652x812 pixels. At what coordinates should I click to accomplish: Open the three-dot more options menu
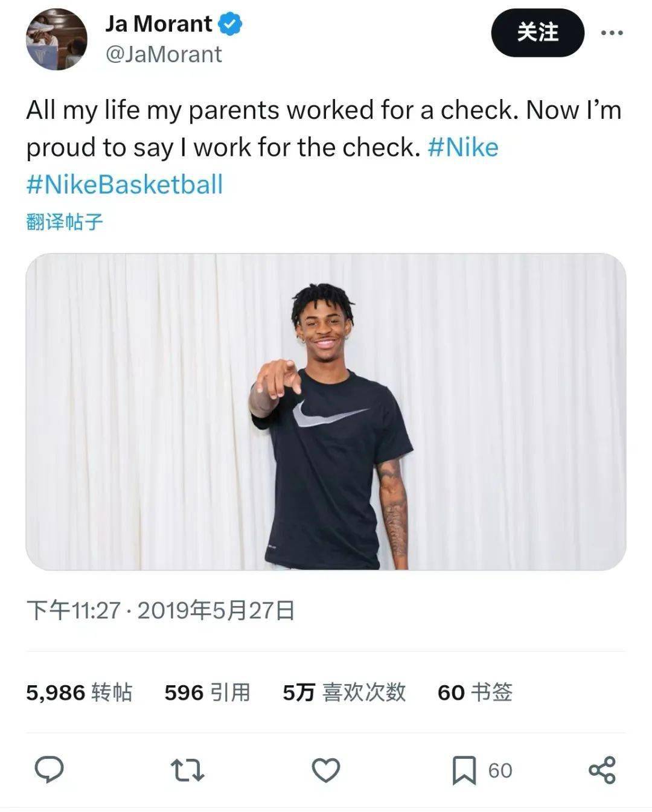pyautogui.click(x=612, y=33)
